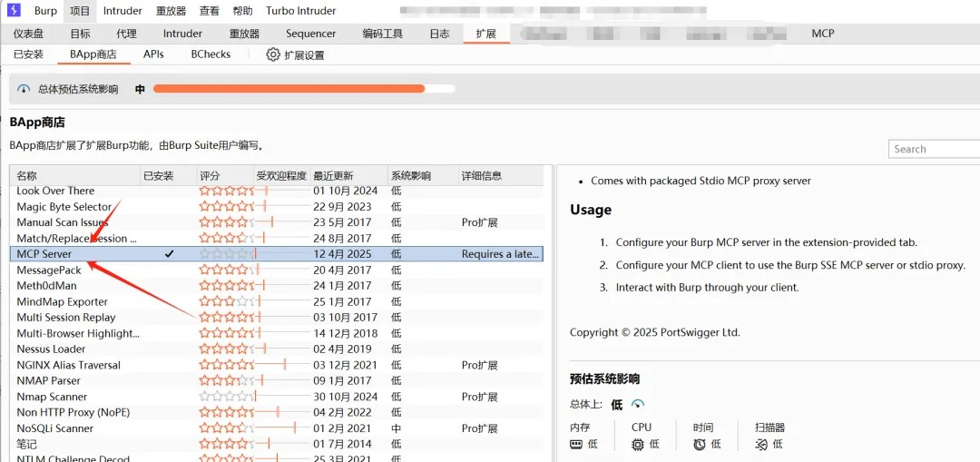This screenshot has height=462, width=980.
Task: Click the 扩展设置 button label
Action: pos(304,55)
